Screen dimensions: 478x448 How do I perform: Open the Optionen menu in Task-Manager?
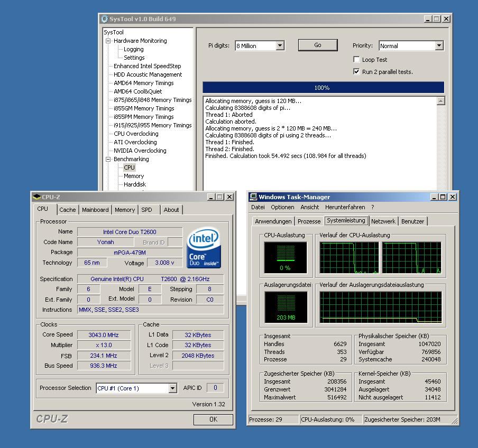point(282,207)
